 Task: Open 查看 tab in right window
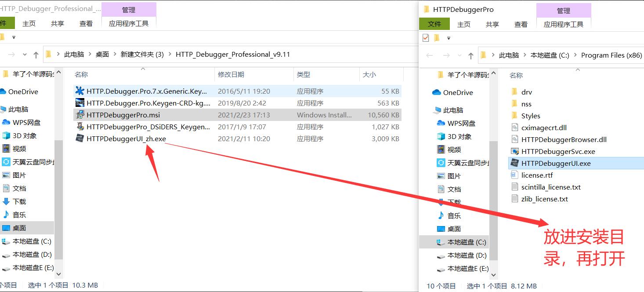521,25
